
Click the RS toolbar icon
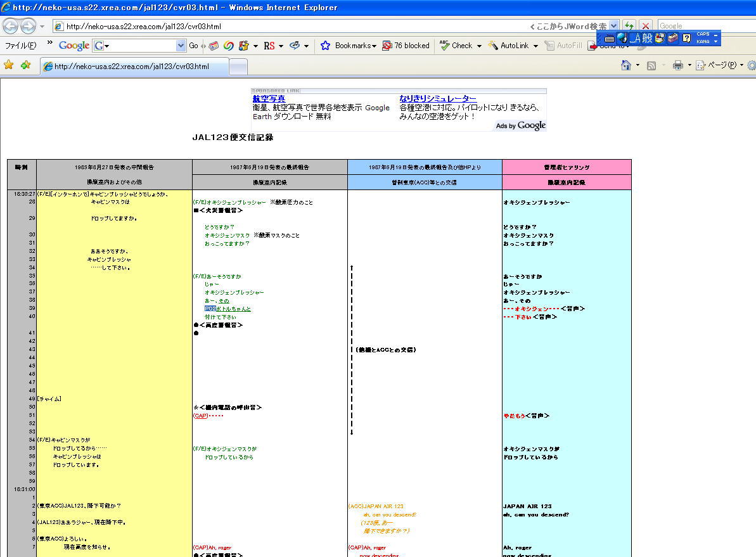point(269,46)
